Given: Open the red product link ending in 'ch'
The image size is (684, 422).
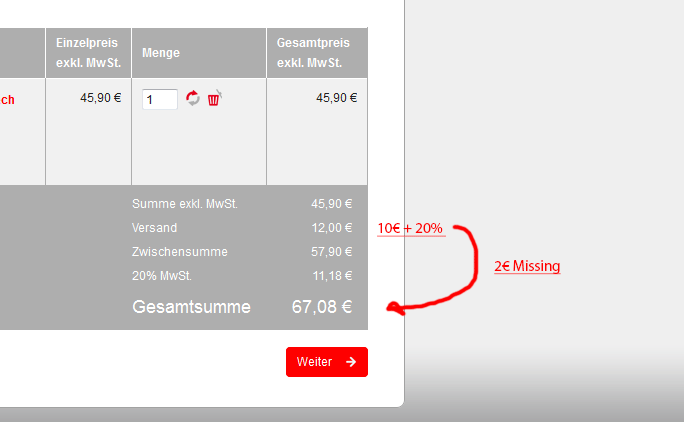Looking at the screenshot, I should tap(7, 100).
